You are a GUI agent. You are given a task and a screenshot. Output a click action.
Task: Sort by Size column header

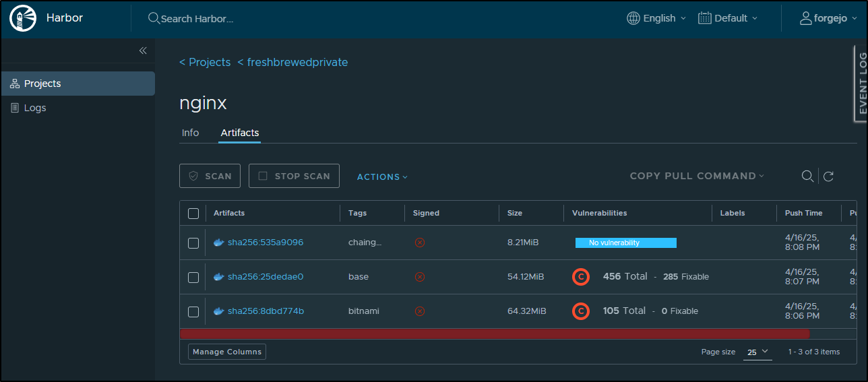pos(515,213)
